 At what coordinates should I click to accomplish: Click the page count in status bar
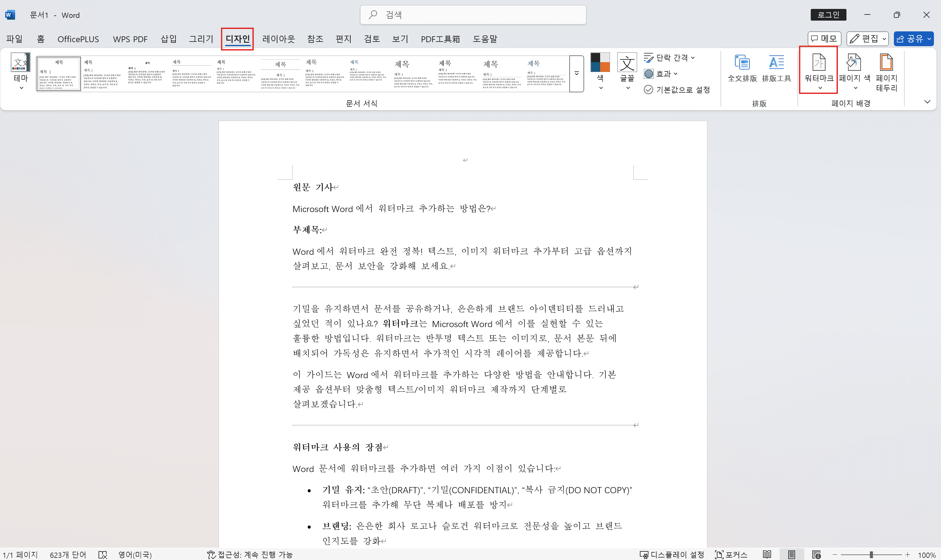pyautogui.click(x=20, y=554)
